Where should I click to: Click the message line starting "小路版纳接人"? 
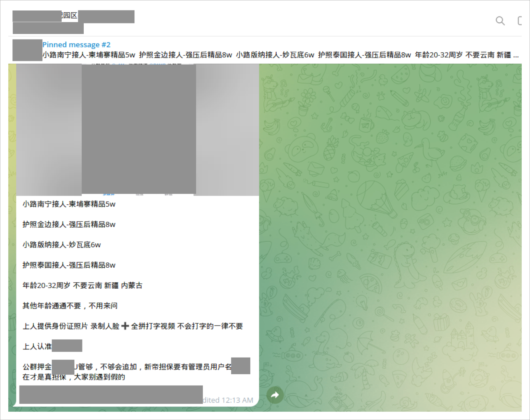point(62,245)
